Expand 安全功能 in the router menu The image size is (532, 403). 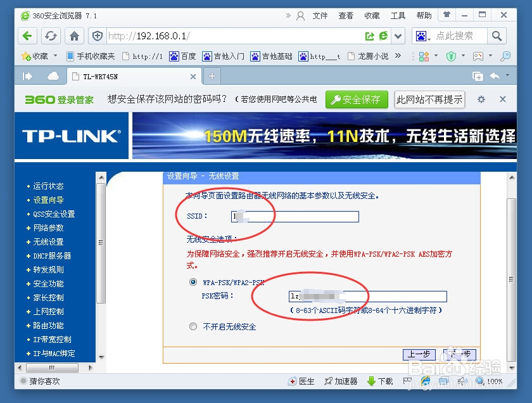coord(48,283)
